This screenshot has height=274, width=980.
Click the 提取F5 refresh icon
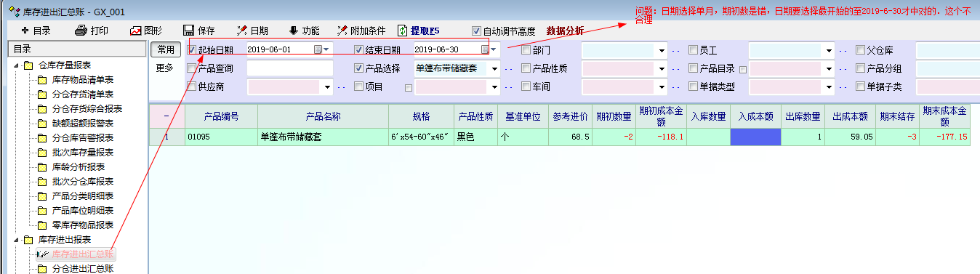click(x=403, y=31)
